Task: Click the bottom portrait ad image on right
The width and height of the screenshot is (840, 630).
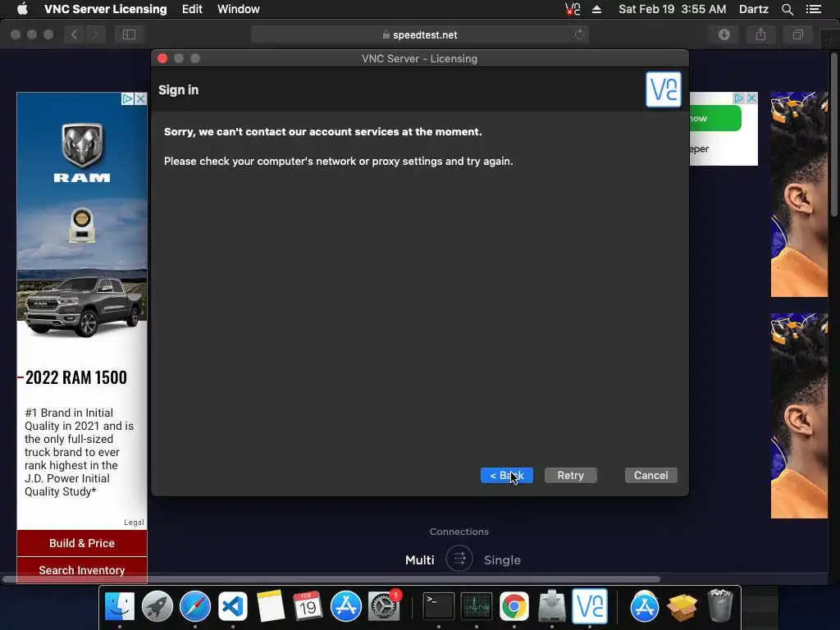Action: [x=799, y=416]
